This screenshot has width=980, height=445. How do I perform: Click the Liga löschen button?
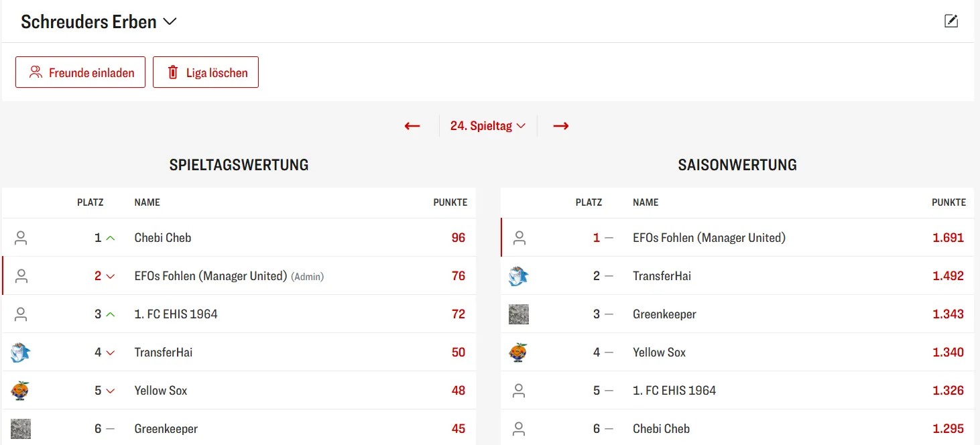(x=206, y=72)
